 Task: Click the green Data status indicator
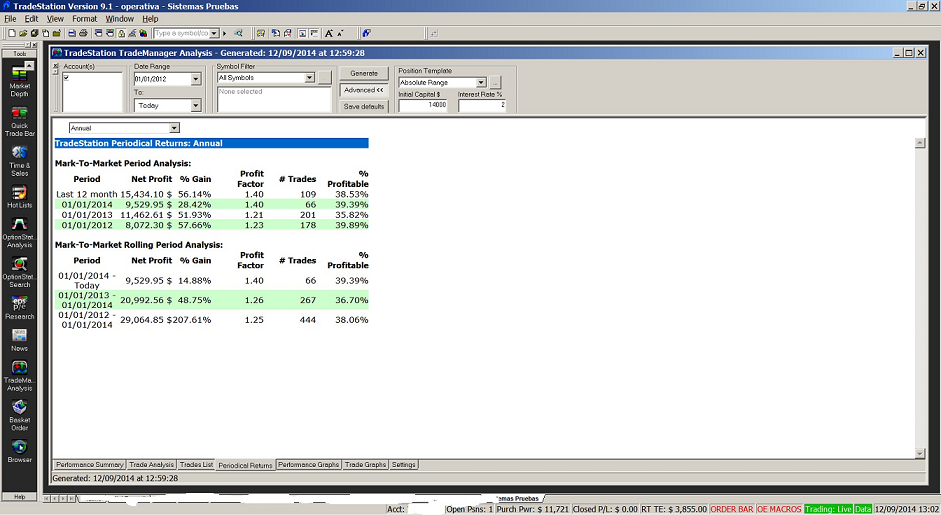pyautogui.click(x=863, y=509)
